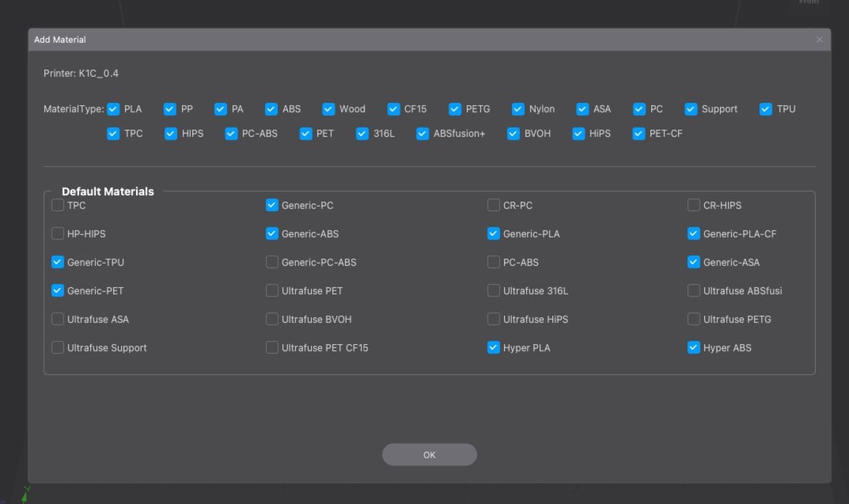Toggle the Support material type checkbox
The width and height of the screenshot is (849, 504).
tap(691, 109)
